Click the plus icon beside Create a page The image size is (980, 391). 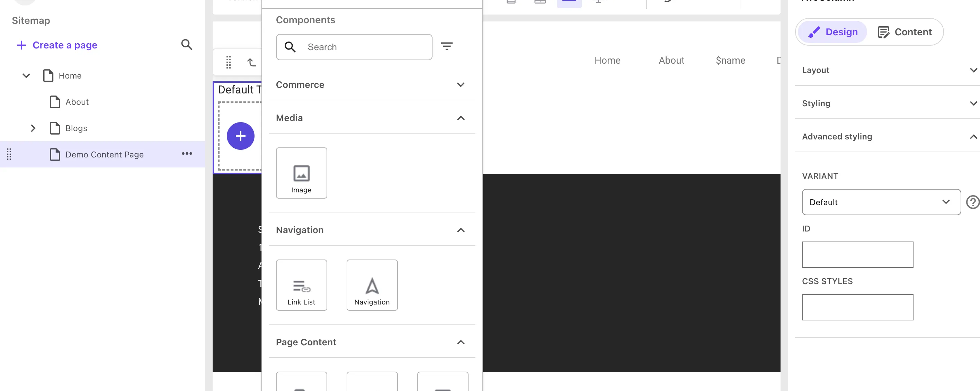pyautogui.click(x=21, y=45)
